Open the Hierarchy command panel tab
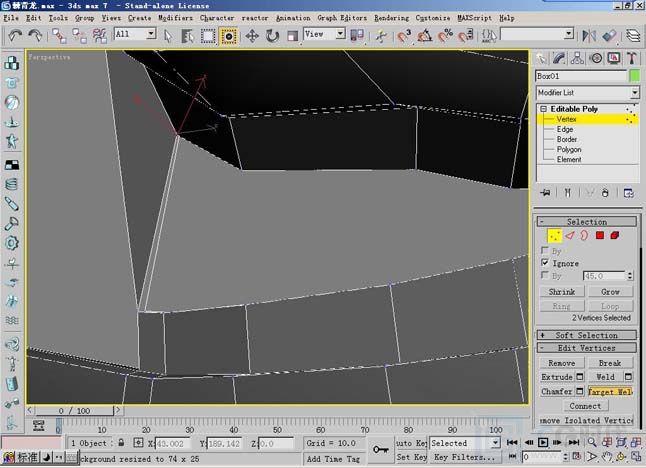Viewport: 646px width, 468px height. tap(577, 58)
